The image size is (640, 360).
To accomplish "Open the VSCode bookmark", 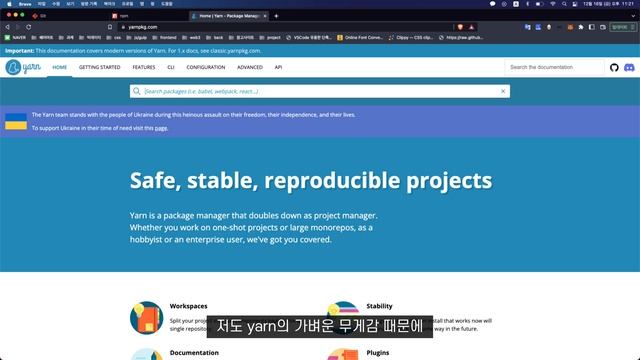I will coord(309,38).
